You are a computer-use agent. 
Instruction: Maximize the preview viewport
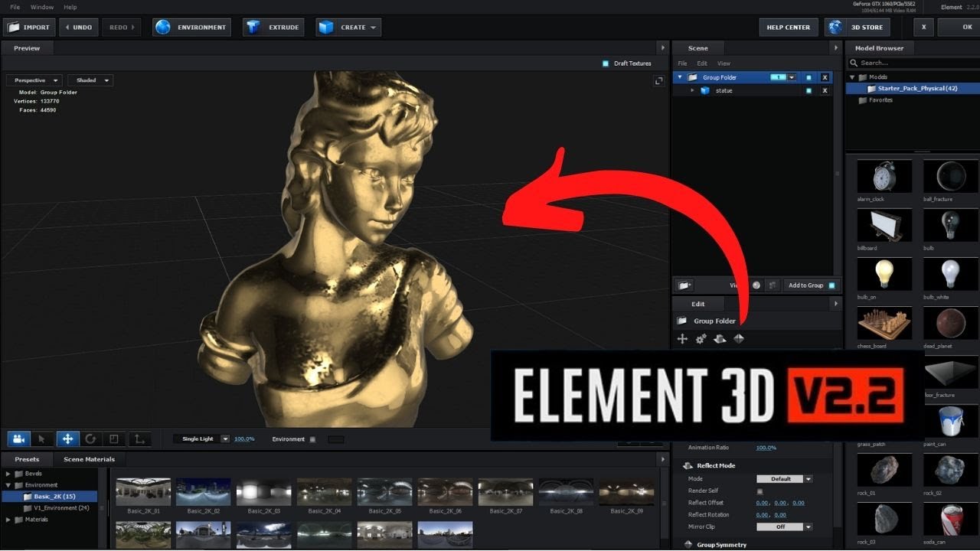click(x=658, y=80)
